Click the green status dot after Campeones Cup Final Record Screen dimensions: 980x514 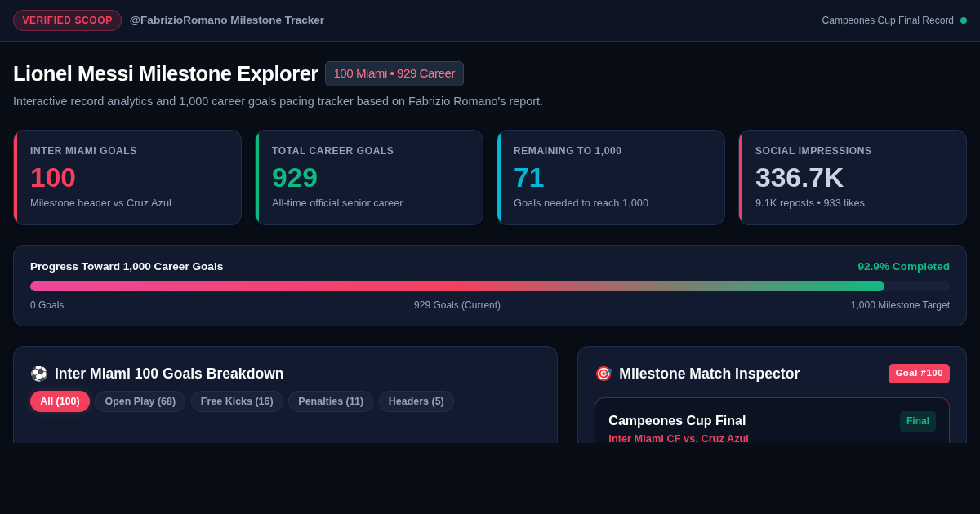click(964, 20)
